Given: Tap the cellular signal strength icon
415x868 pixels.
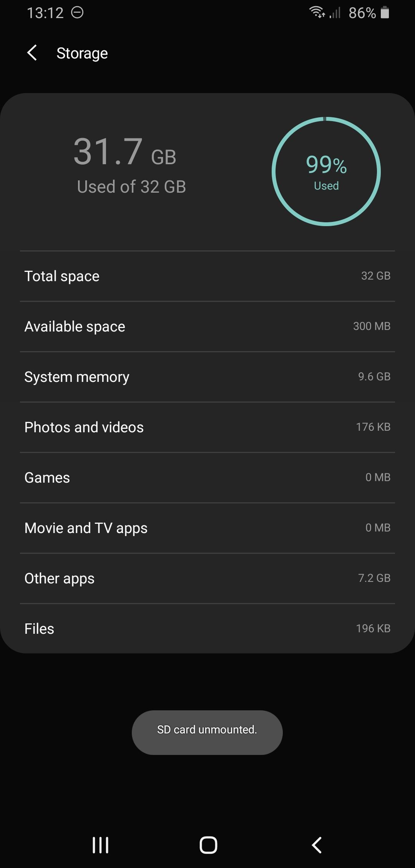Looking at the screenshot, I should 335,13.
